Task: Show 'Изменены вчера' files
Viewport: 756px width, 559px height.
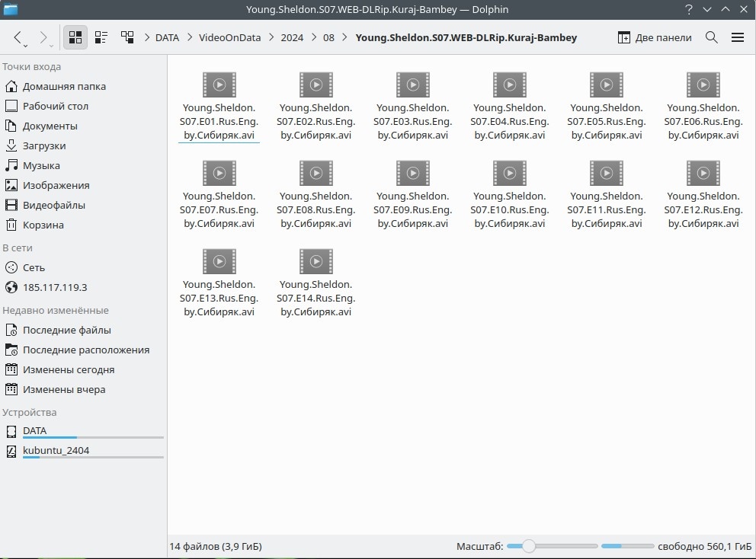Action: coord(83,389)
